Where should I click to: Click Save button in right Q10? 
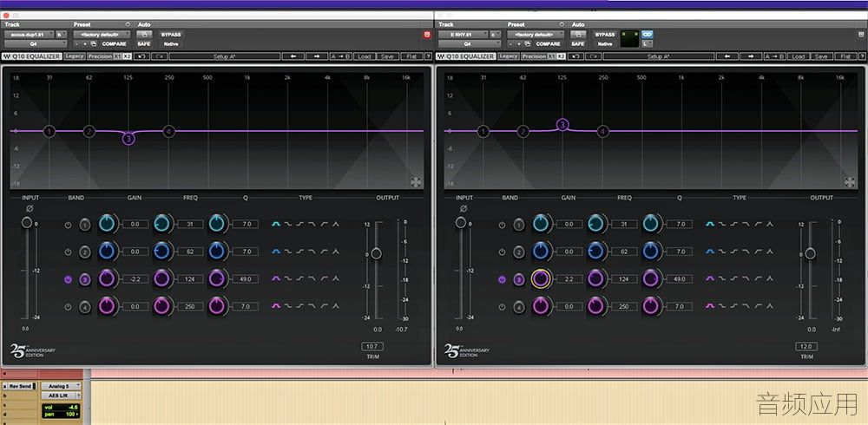pos(821,56)
